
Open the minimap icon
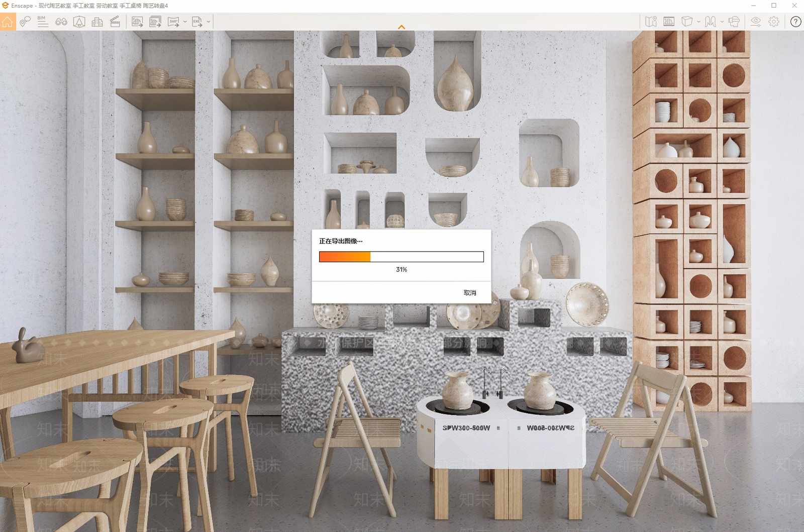click(x=651, y=22)
